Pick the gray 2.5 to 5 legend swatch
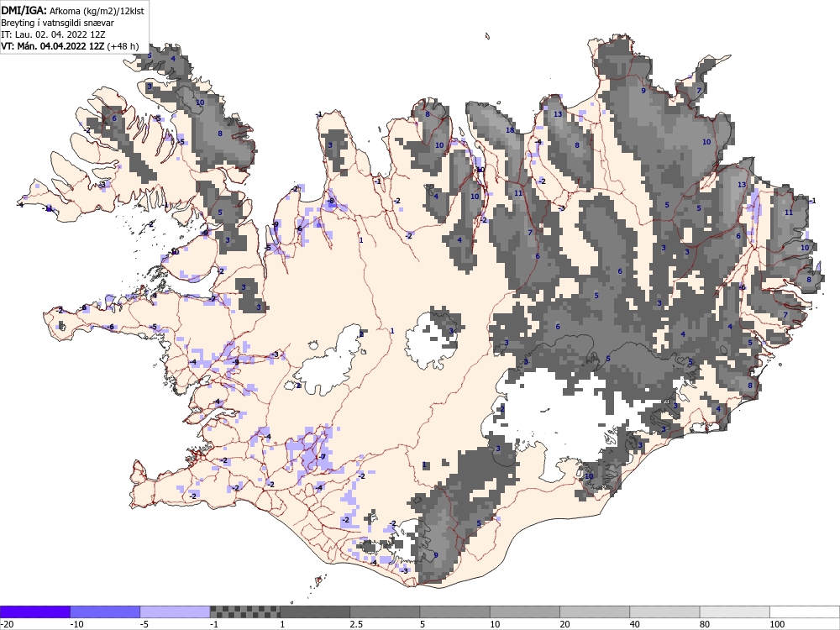Viewport: 840px width, 630px height. click(385, 612)
